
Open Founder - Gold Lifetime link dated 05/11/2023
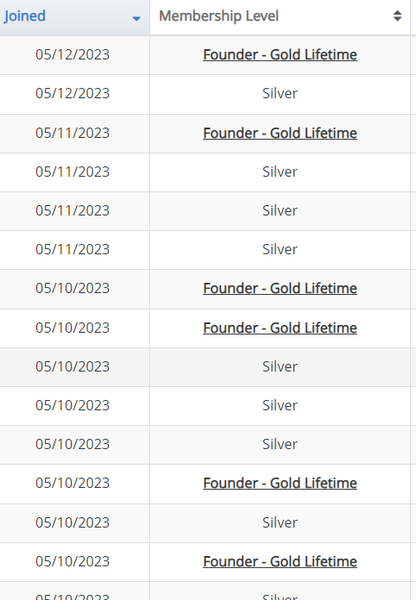click(280, 133)
